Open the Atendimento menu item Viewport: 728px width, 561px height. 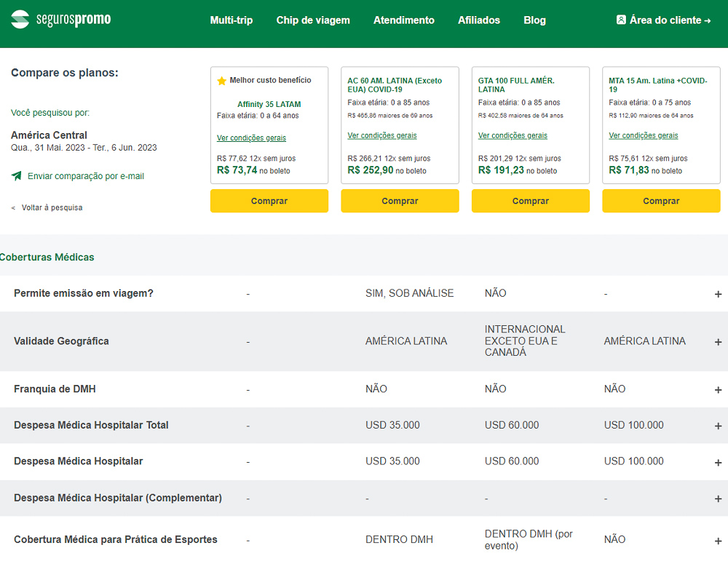pyautogui.click(x=404, y=20)
